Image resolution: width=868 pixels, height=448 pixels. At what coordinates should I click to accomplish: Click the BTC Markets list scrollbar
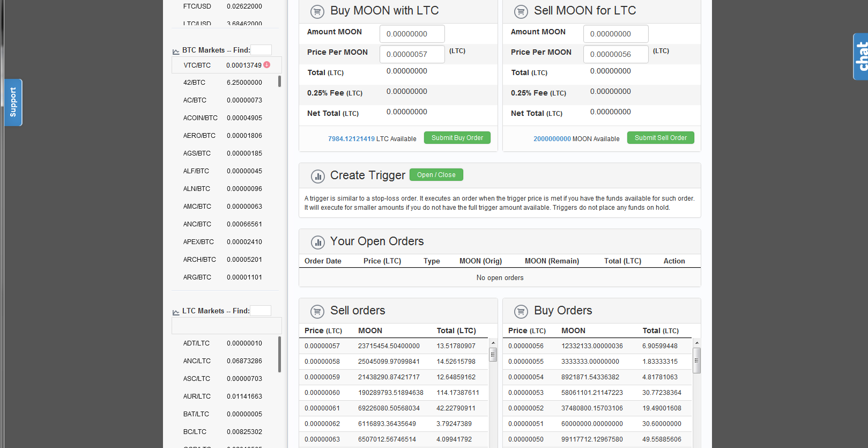click(x=279, y=82)
